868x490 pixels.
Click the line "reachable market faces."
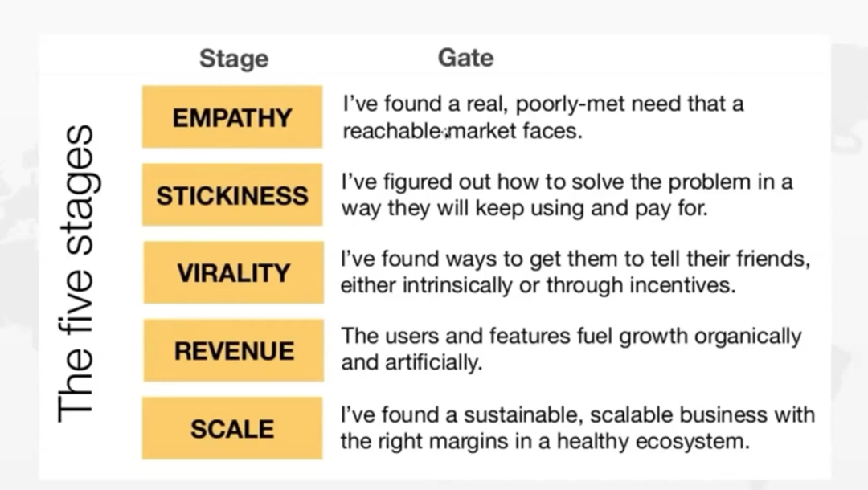(461, 131)
